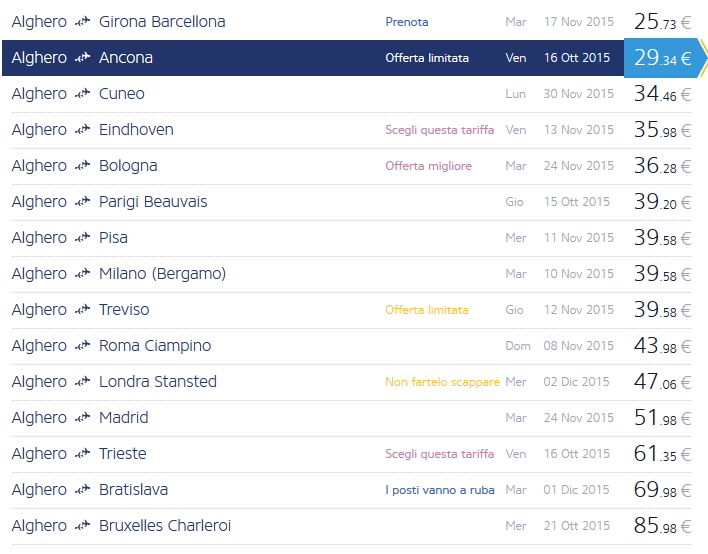The height and width of the screenshot is (554, 708).
Task: Select the Pisa flight on 11 Nov
Action: [x=113, y=238]
